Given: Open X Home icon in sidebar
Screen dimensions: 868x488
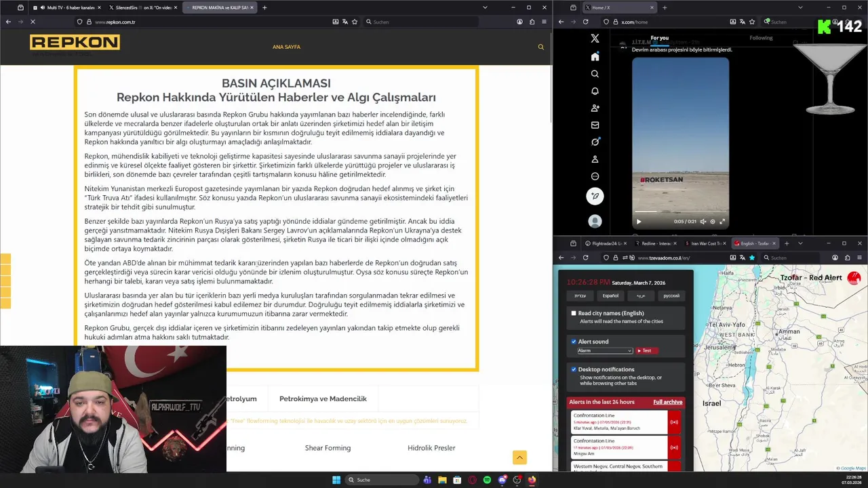Looking at the screenshot, I should coord(595,56).
